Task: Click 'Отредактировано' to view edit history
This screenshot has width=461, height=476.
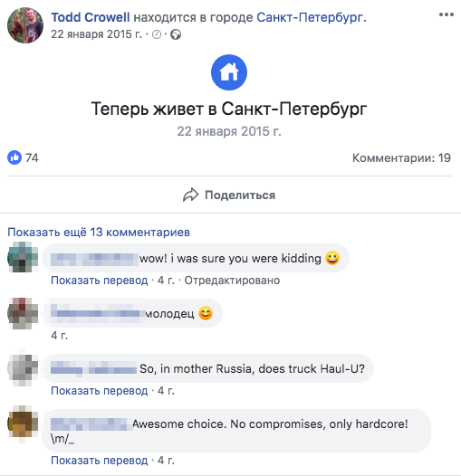Action: (232, 281)
